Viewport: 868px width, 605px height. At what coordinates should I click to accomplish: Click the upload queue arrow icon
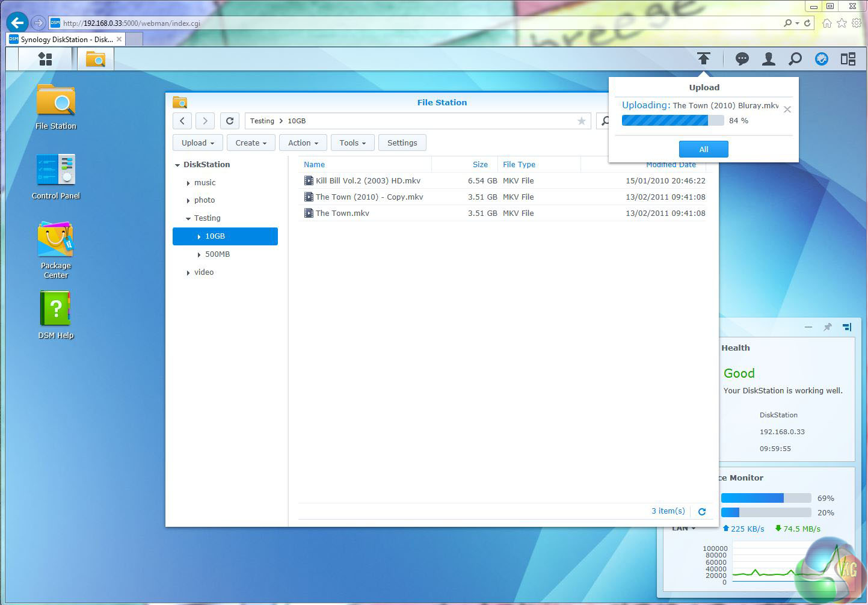point(703,58)
